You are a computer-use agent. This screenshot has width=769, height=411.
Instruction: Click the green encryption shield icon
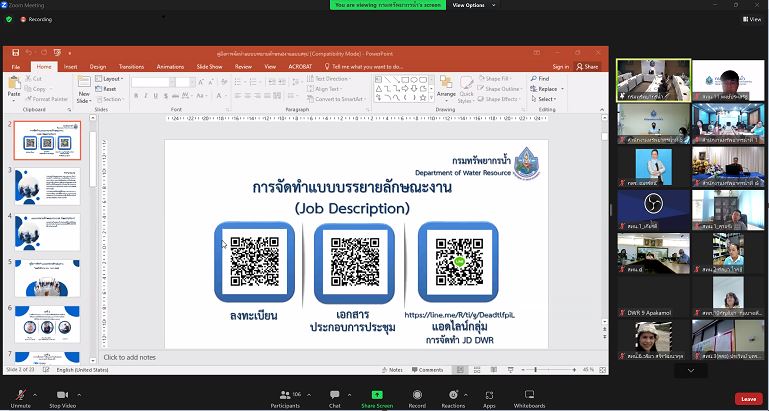9,19
